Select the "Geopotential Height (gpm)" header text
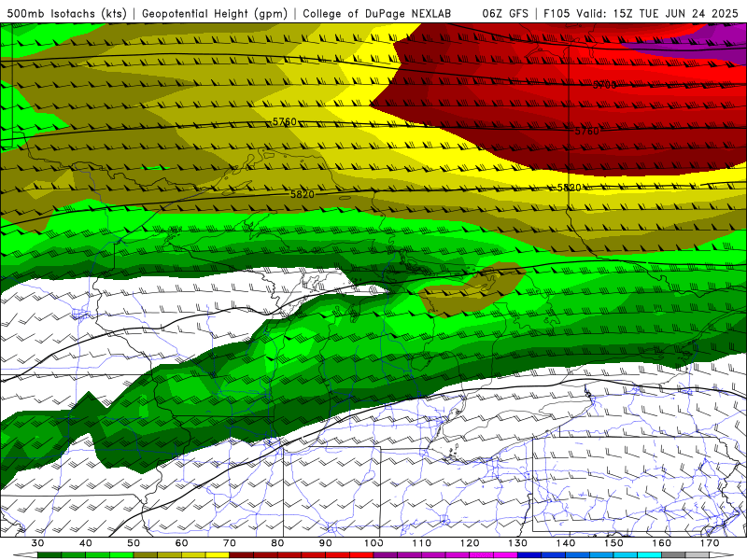The image size is (747, 560). tap(215, 14)
